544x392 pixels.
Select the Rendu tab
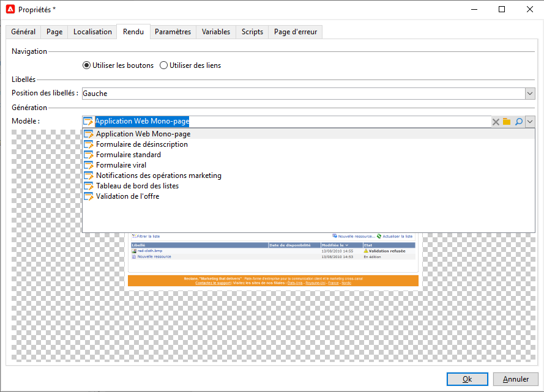[133, 32]
